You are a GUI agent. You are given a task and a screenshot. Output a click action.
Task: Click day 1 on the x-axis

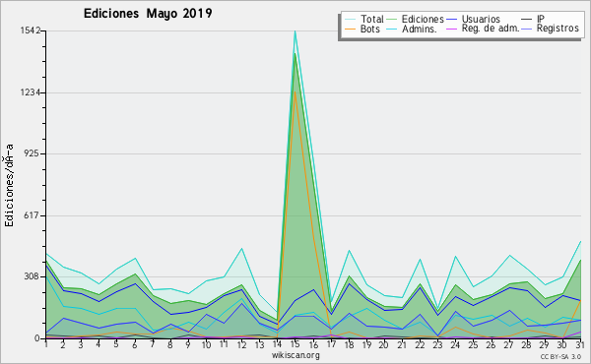point(46,344)
